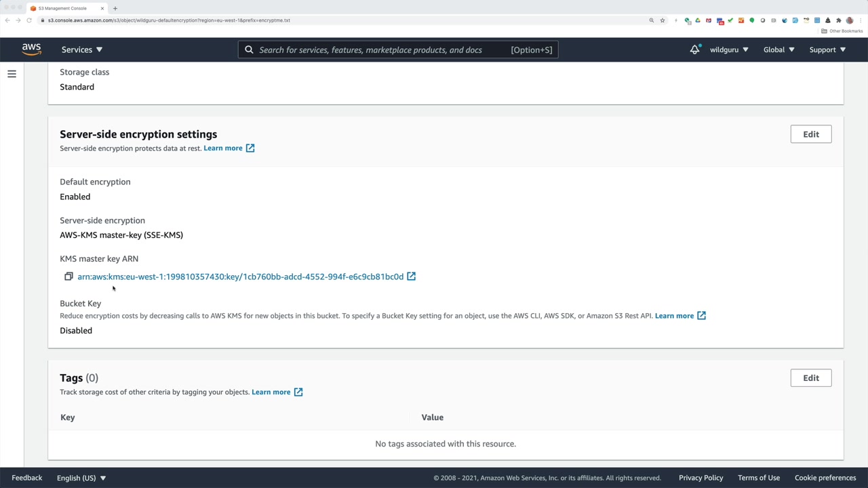Bookmark this page with the star icon
Viewport: 868px width, 488px height.
click(663, 20)
